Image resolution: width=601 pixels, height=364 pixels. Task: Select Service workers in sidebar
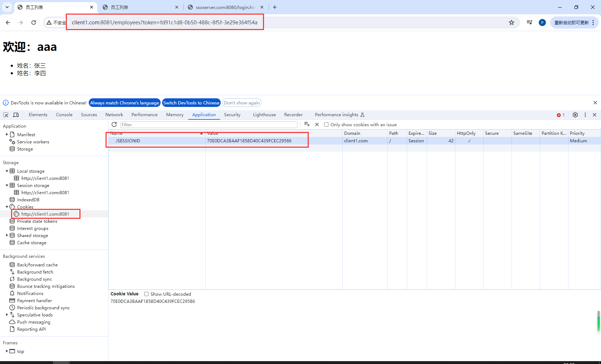click(x=33, y=142)
